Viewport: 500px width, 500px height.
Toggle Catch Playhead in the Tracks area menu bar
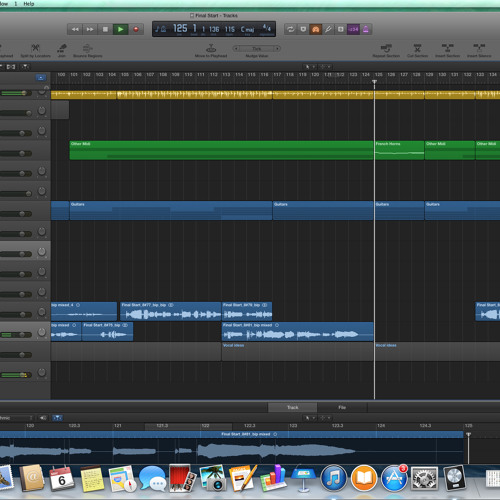[x=11, y=67]
